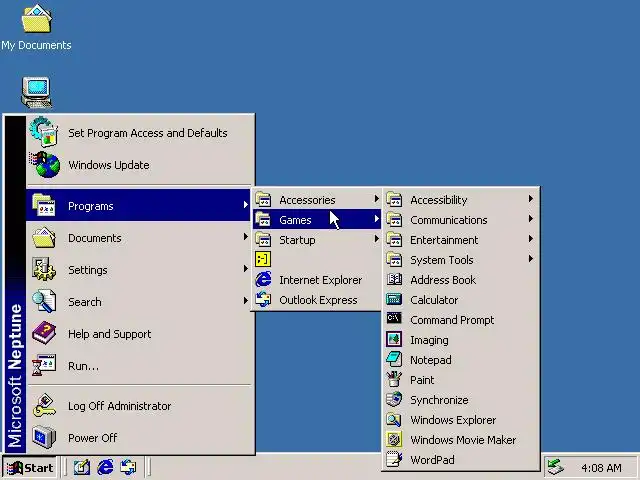The height and width of the screenshot is (480, 640).
Task: Click the taskbar clock showing 4:08 AM
Action: point(601,468)
